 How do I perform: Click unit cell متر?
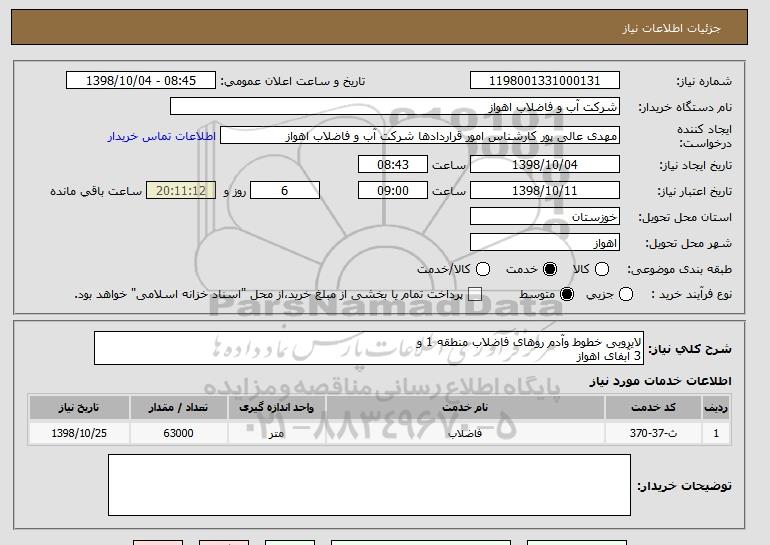tap(276, 433)
